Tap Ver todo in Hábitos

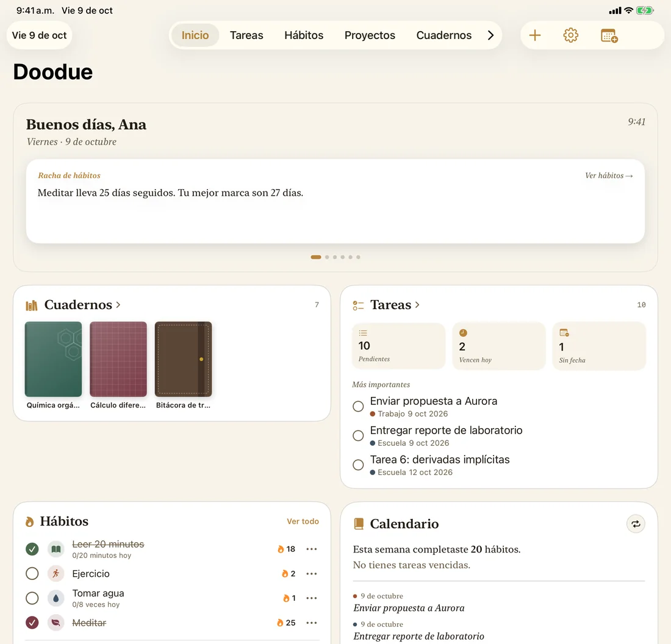point(303,521)
